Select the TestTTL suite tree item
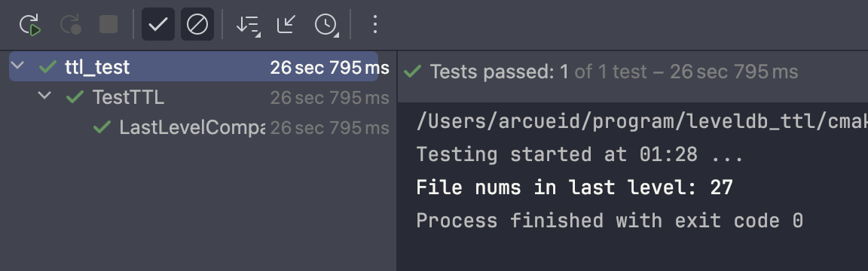The image size is (868, 271). pos(128,97)
